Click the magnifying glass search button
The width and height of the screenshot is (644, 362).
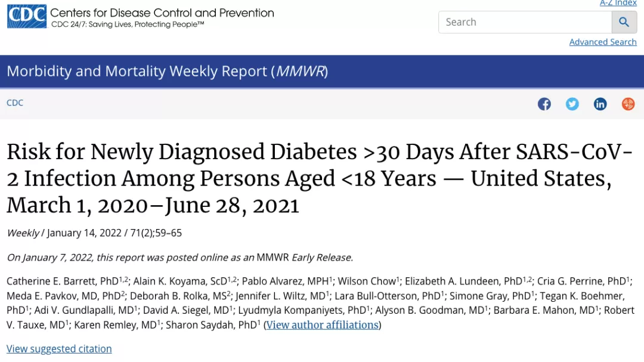point(624,22)
